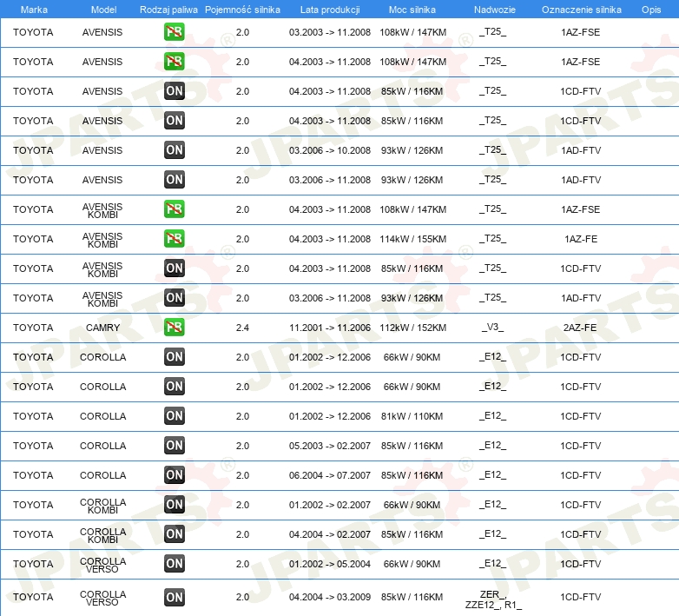The image size is (679, 616).
Task: Click the 114kW / 155KM power value
Action: coord(412,239)
